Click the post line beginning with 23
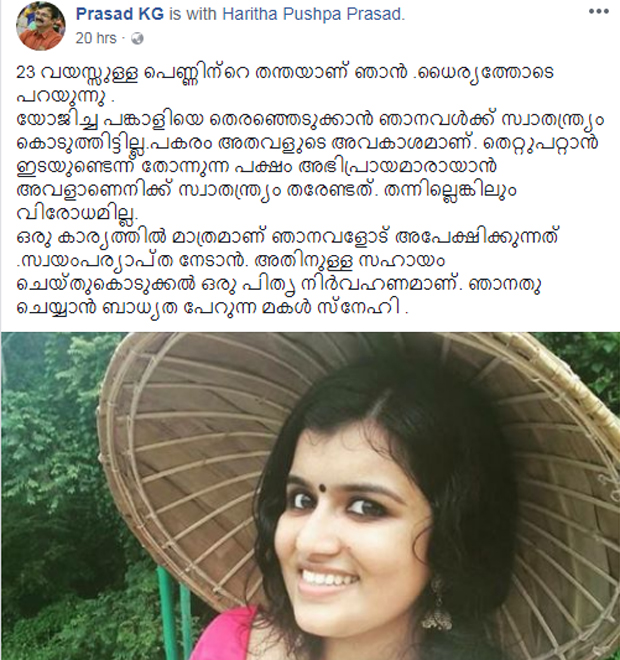This screenshot has height=660, width=620. point(285,72)
